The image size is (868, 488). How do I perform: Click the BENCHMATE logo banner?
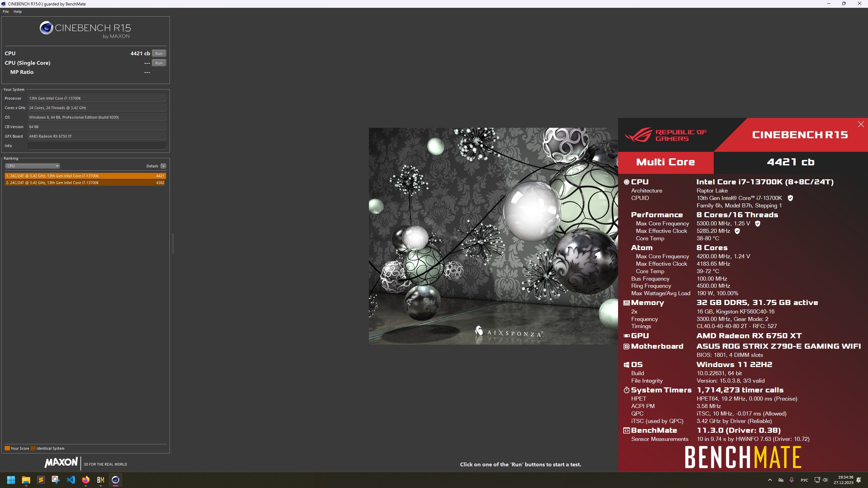tap(743, 457)
